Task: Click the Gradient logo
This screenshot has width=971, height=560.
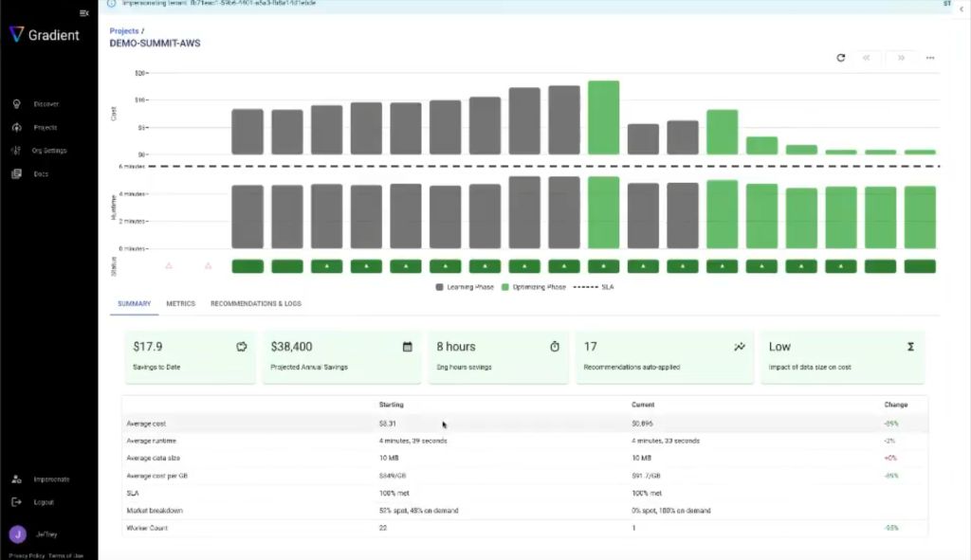Action: pyautogui.click(x=44, y=35)
